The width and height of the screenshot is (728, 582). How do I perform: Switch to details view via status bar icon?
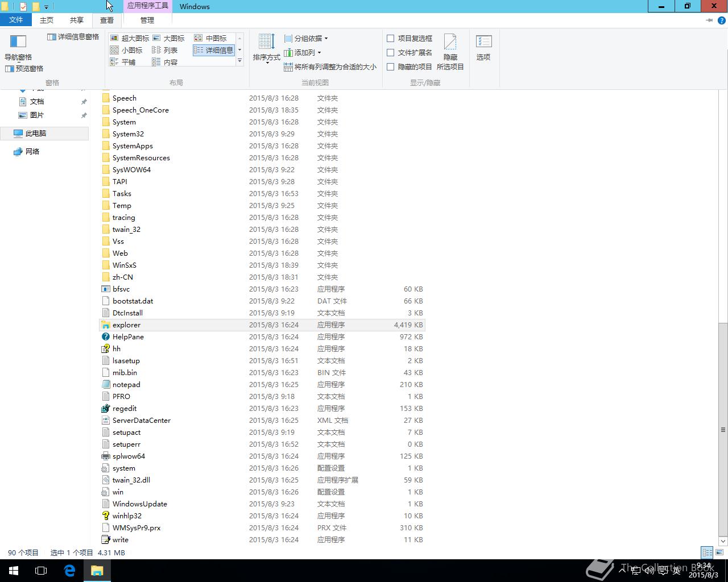pos(707,552)
